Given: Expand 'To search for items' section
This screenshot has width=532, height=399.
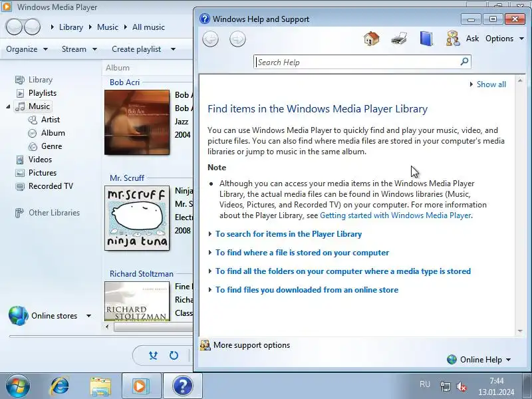Looking at the screenshot, I should (x=289, y=234).
